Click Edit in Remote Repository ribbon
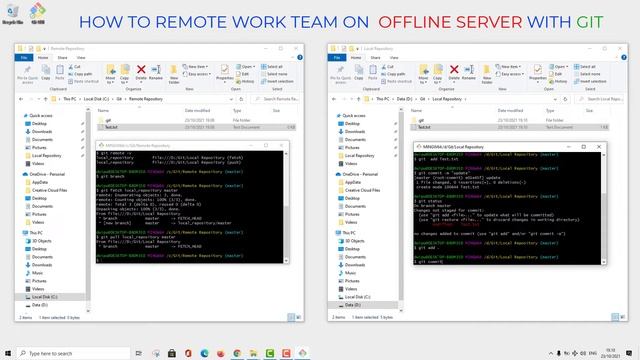Screen dimensions: 640x360 point(242,74)
